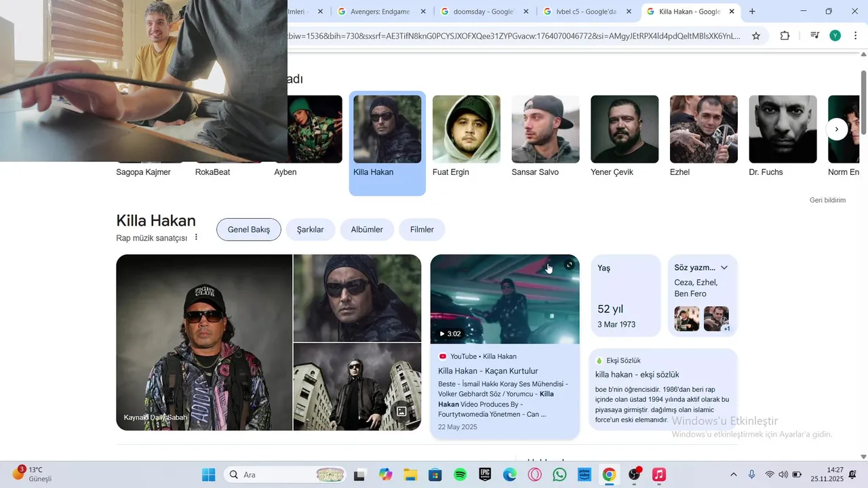Close the lvbel c5 tab
The image size is (868, 488).
click(629, 12)
